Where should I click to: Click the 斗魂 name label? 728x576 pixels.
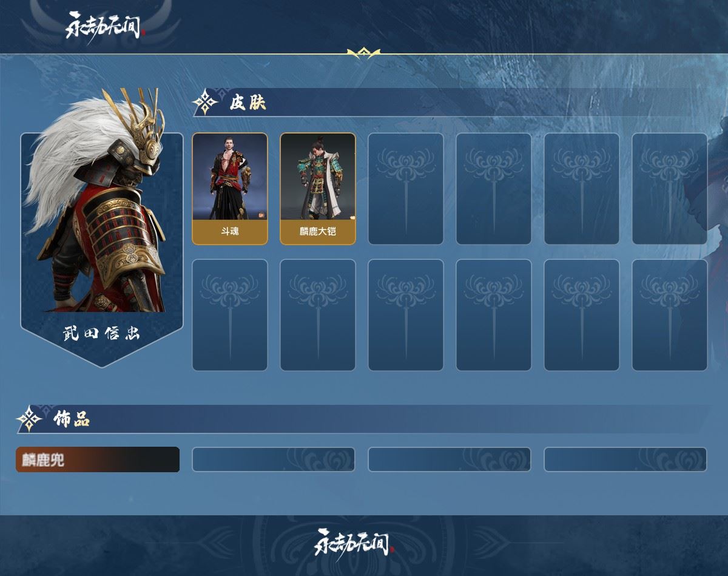pyautogui.click(x=230, y=231)
